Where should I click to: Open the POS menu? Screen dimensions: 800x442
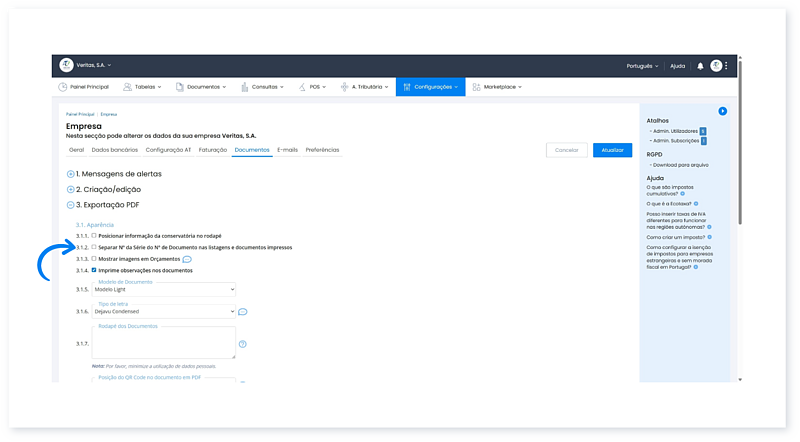pos(312,87)
